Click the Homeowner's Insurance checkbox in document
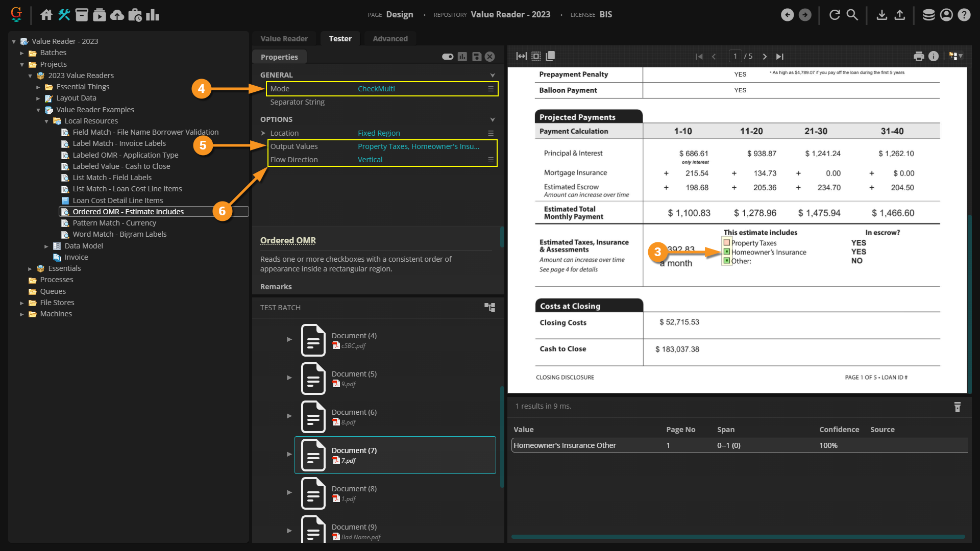Image resolution: width=980 pixels, height=551 pixels. click(727, 252)
